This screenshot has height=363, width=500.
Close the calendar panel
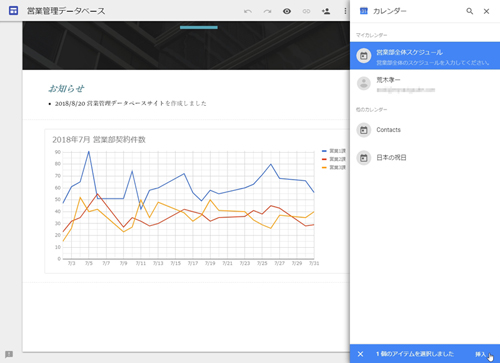pyautogui.click(x=486, y=11)
